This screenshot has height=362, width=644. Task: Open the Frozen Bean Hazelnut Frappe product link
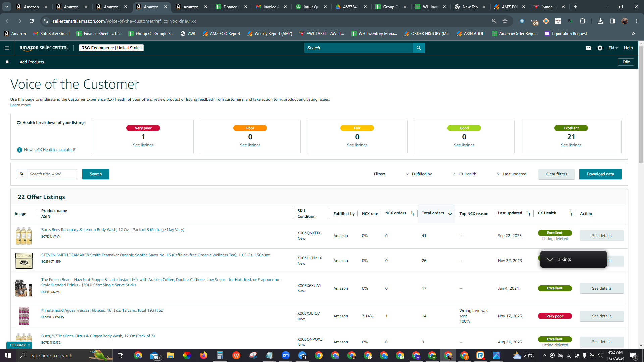point(161,282)
